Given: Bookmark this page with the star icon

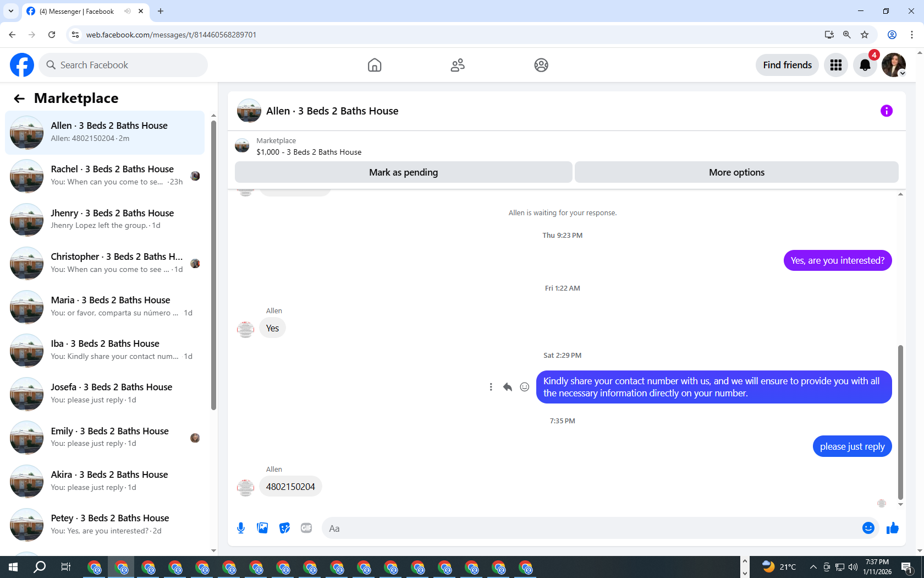Looking at the screenshot, I should (x=865, y=35).
